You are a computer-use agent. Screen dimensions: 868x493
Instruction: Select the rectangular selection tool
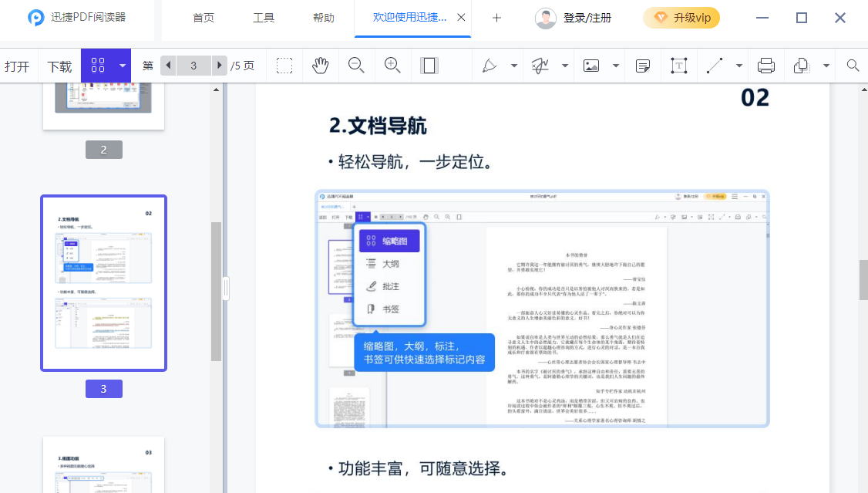284,66
